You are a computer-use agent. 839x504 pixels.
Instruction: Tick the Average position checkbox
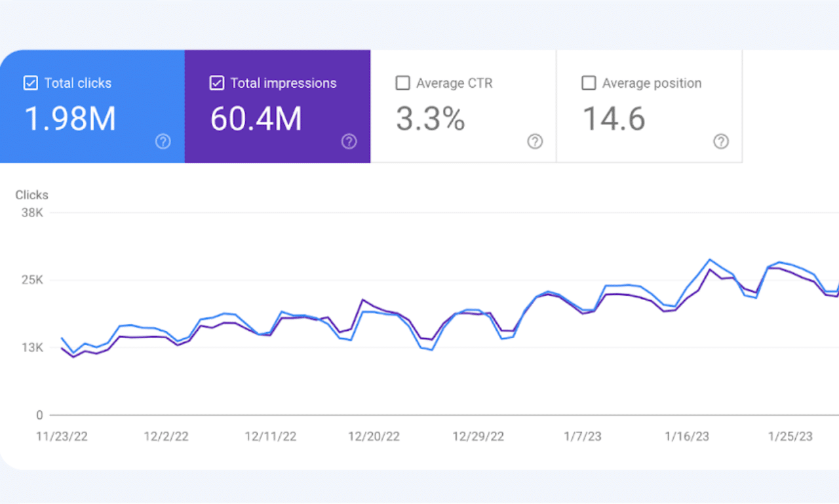click(x=589, y=83)
